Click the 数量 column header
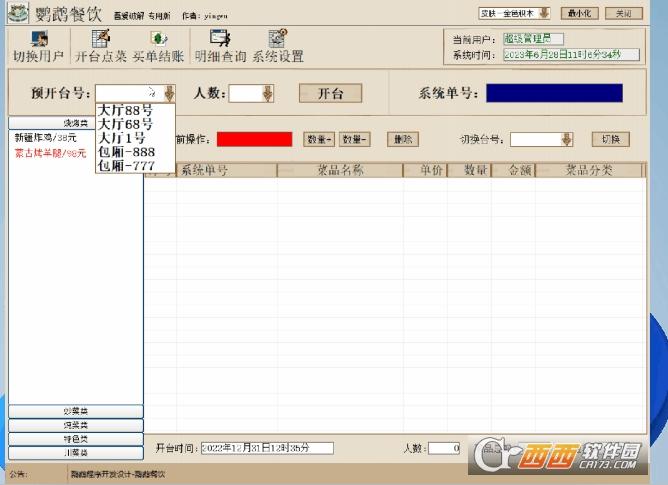The height and width of the screenshot is (485, 668). pyautogui.click(x=469, y=170)
